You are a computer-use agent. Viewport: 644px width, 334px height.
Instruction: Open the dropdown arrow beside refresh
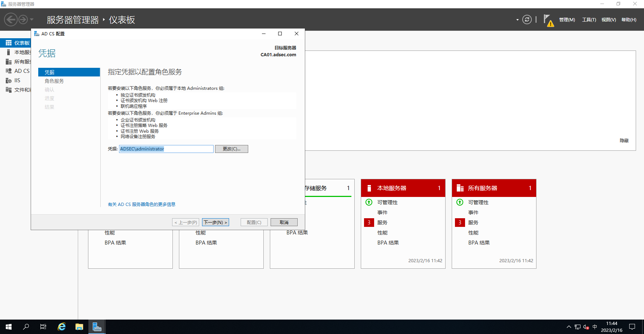pyautogui.click(x=517, y=20)
